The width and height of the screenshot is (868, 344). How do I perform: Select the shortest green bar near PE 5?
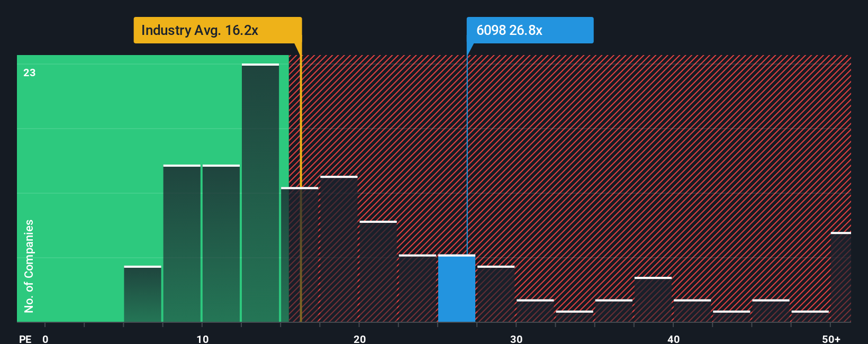coord(142,294)
